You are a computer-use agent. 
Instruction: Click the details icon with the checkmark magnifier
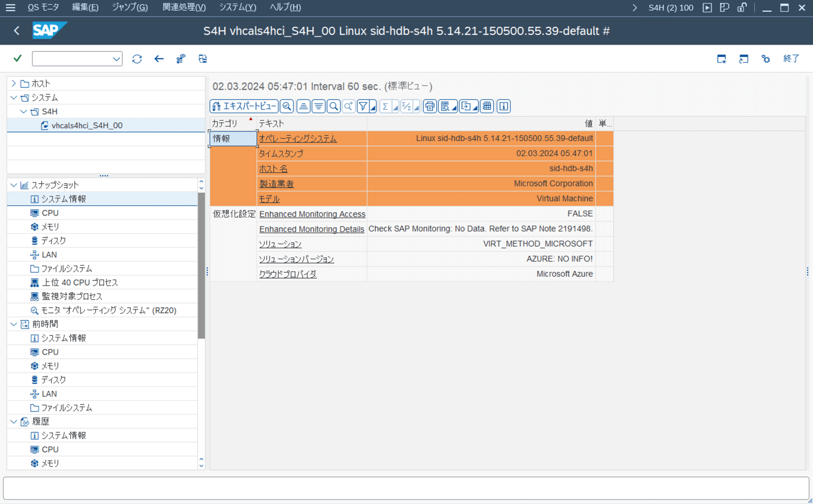(x=287, y=106)
